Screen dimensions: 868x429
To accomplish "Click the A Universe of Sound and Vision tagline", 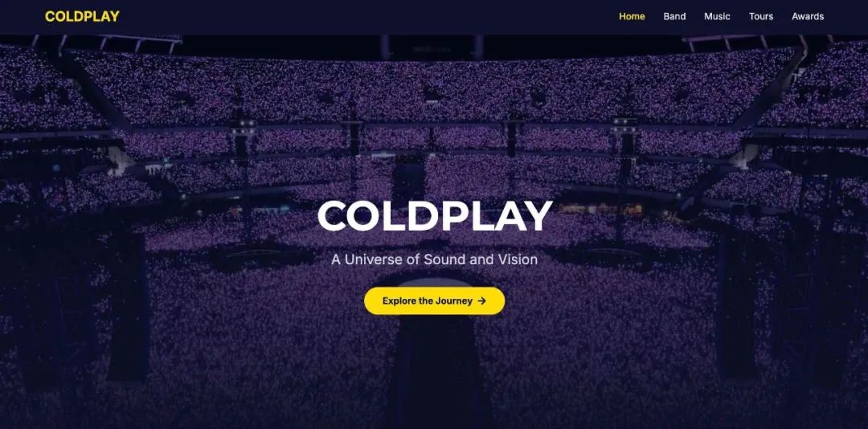I will 435,259.
